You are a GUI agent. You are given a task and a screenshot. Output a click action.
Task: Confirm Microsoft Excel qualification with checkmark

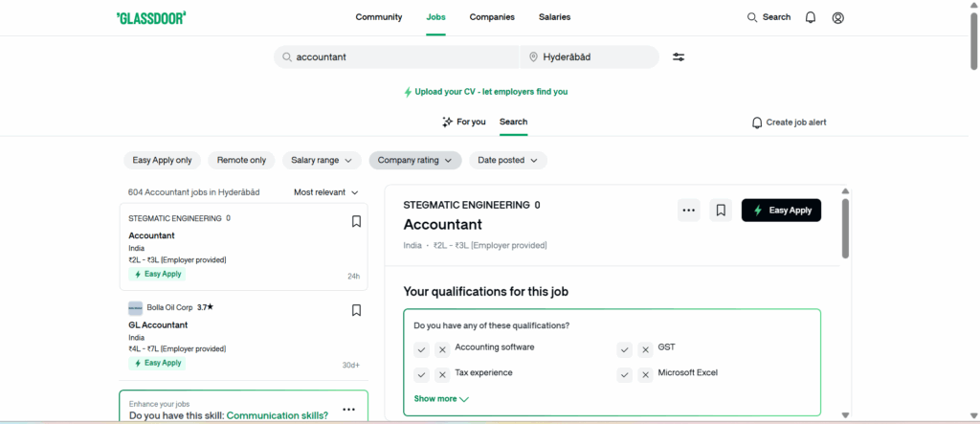point(624,375)
